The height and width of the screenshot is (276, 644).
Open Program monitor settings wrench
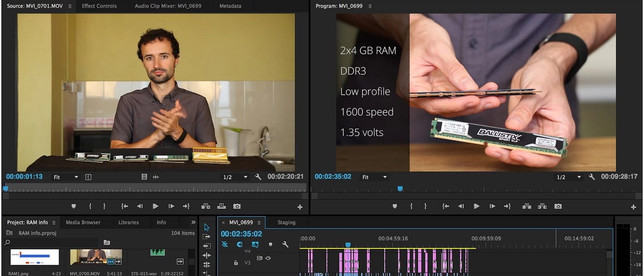pyautogui.click(x=592, y=177)
